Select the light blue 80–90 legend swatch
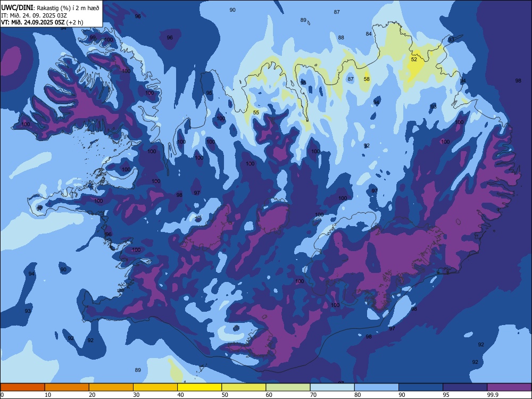 [377, 387]
